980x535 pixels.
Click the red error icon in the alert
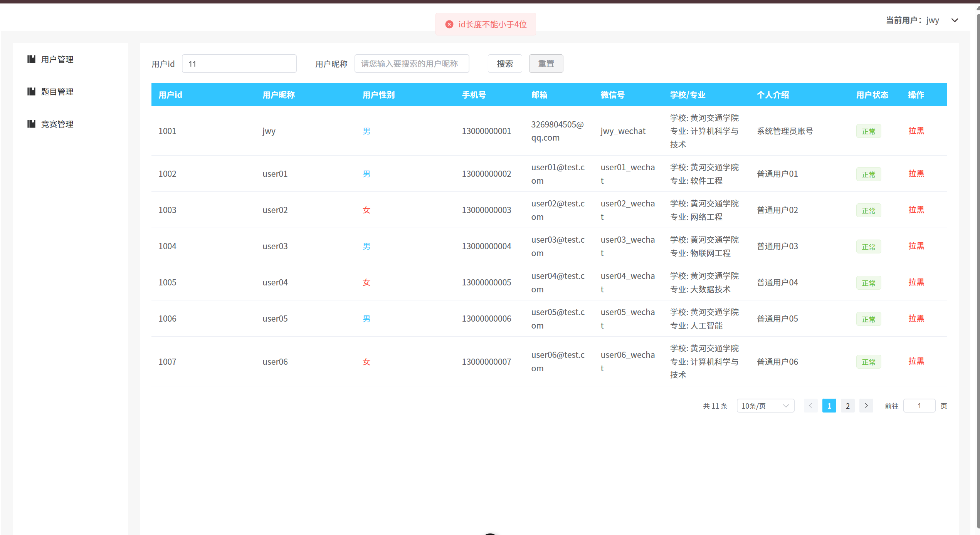449,24
